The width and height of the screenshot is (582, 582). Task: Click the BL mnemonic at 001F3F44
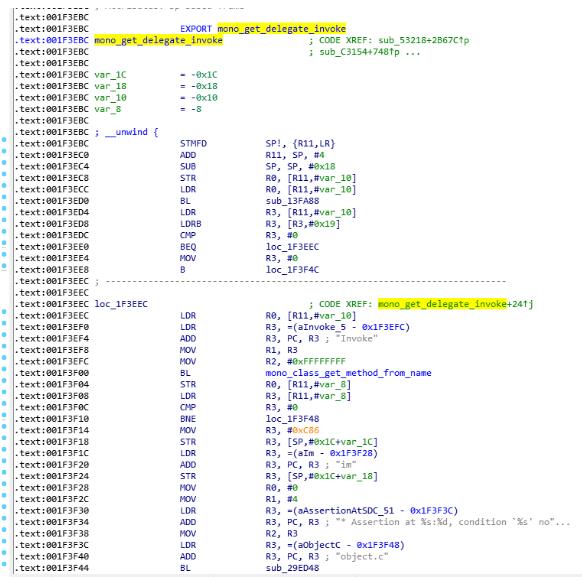pos(185,568)
